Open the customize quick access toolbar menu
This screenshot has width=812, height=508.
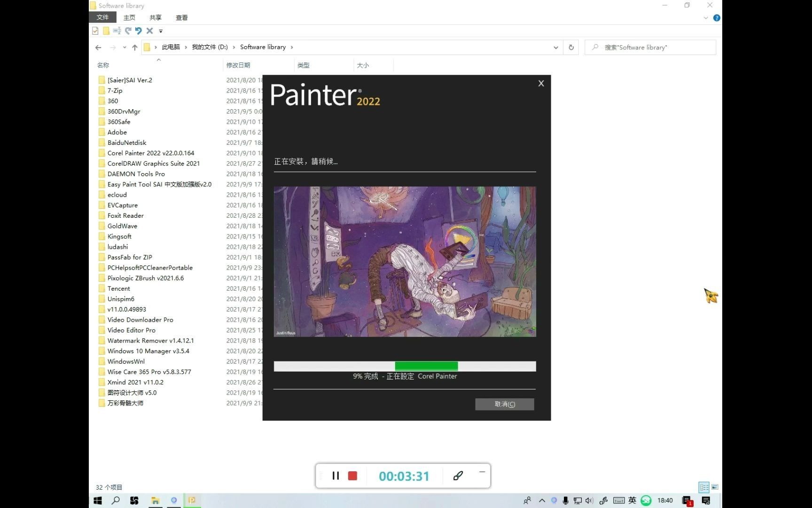[160, 31]
